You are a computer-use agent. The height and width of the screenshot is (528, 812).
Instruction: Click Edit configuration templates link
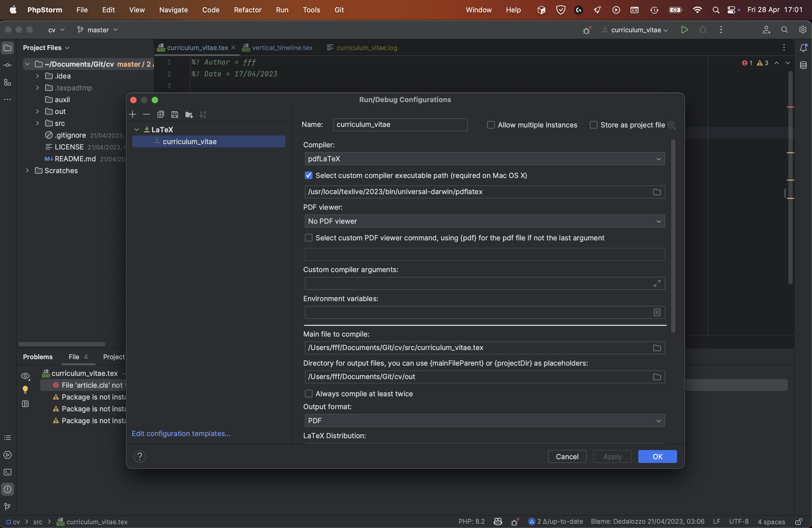pyautogui.click(x=181, y=434)
